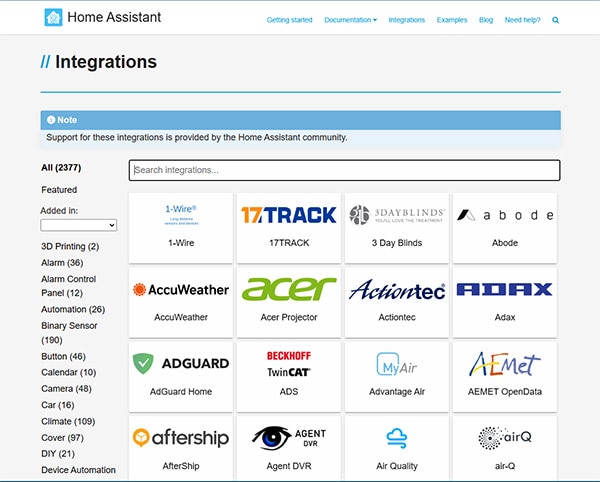Filter by Camera (48) category

tap(66, 389)
